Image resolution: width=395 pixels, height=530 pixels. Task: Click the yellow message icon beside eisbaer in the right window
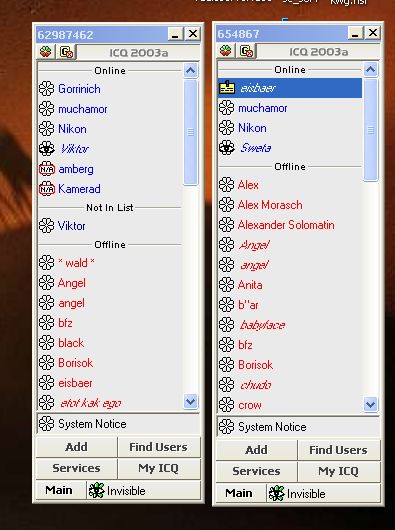[x=227, y=88]
